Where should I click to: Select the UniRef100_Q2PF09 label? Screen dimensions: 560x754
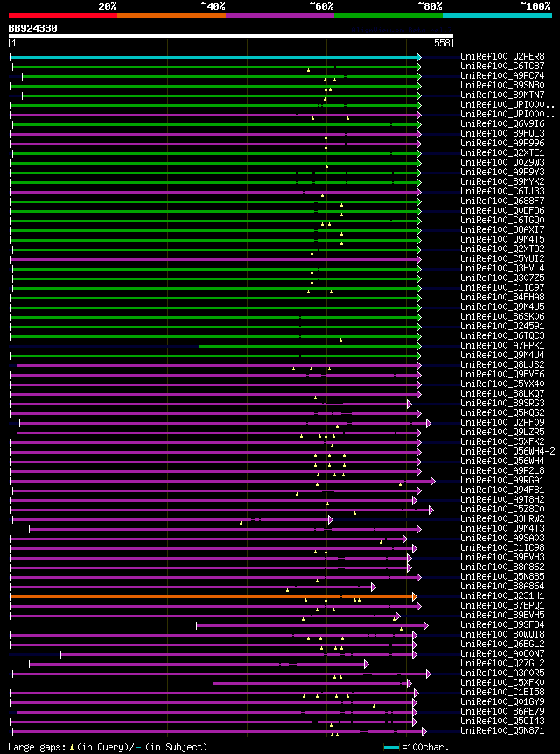click(x=502, y=422)
